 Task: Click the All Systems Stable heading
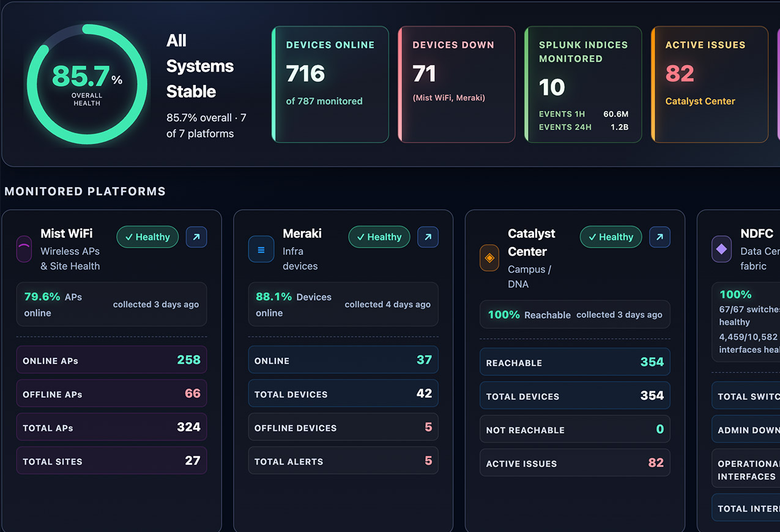200,66
